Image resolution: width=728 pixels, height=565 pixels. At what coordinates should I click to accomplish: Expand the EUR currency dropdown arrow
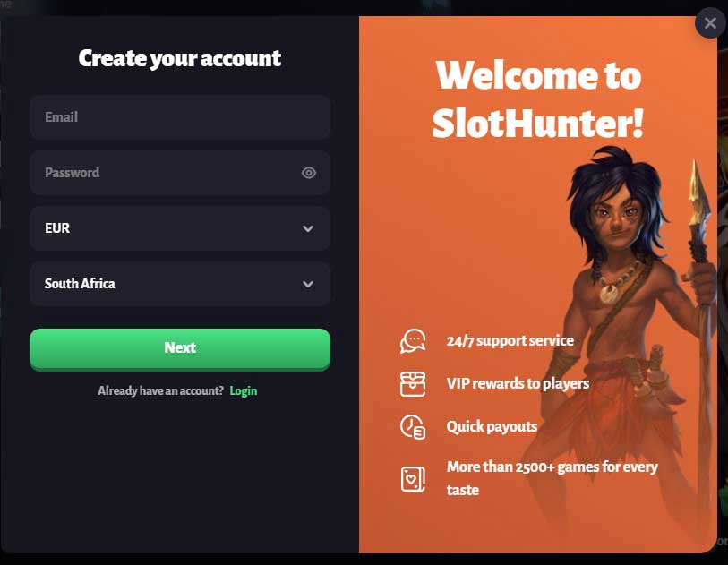point(308,228)
